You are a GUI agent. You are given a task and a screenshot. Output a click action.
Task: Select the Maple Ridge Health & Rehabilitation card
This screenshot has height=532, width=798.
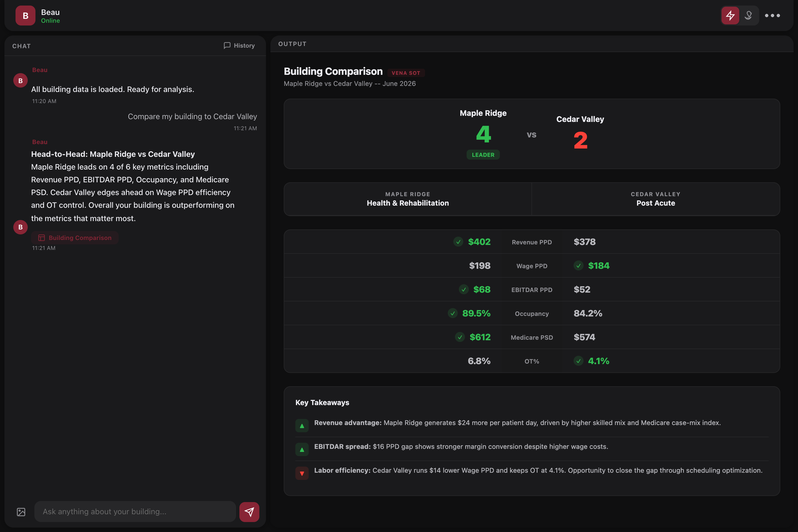408,199
